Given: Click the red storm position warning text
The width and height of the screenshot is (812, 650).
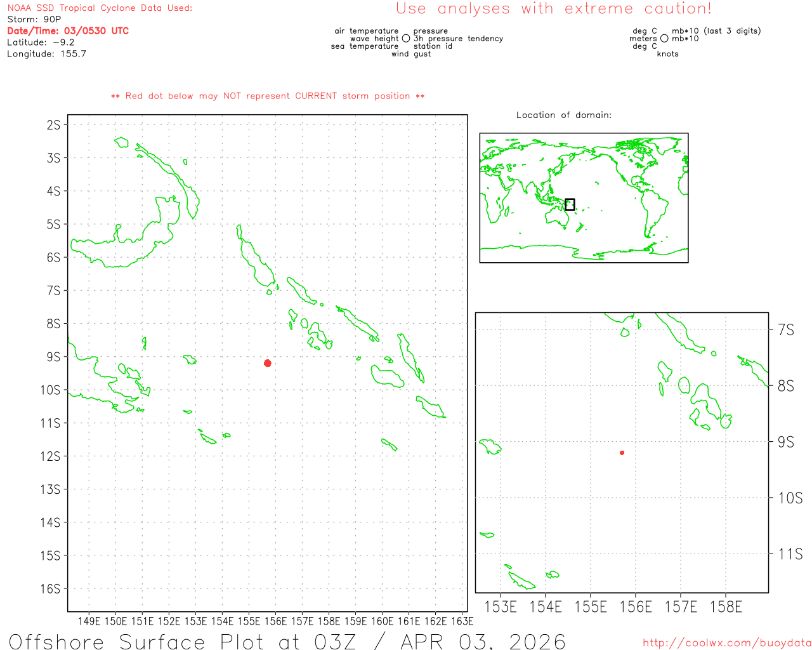Looking at the screenshot, I should [268, 96].
